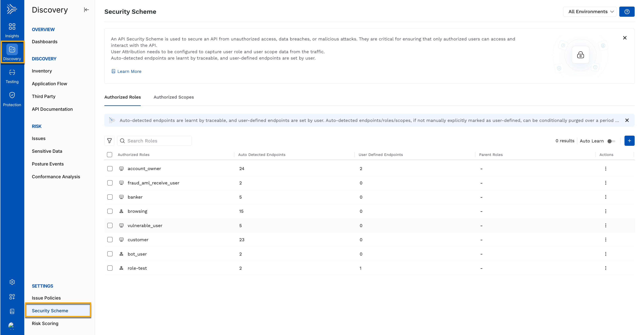Image resolution: width=644 pixels, height=335 pixels.
Task: Collapse the Discovery sidebar panel
Action: click(86, 10)
